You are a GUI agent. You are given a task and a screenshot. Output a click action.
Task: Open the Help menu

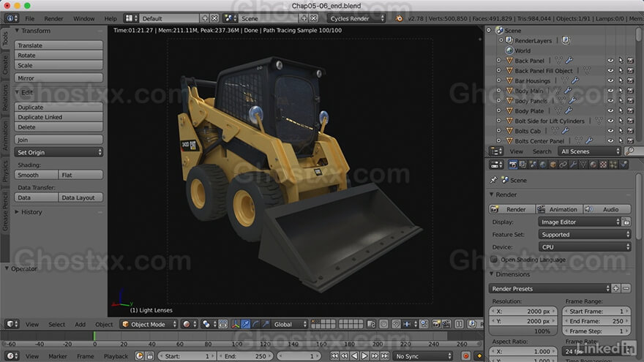click(x=110, y=18)
